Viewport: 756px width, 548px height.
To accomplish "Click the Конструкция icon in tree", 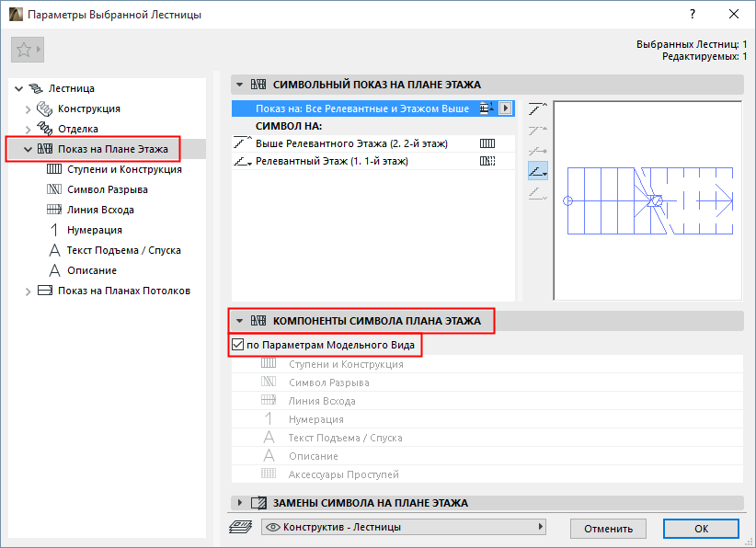I will pyautogui.click(x=44, y=108).
